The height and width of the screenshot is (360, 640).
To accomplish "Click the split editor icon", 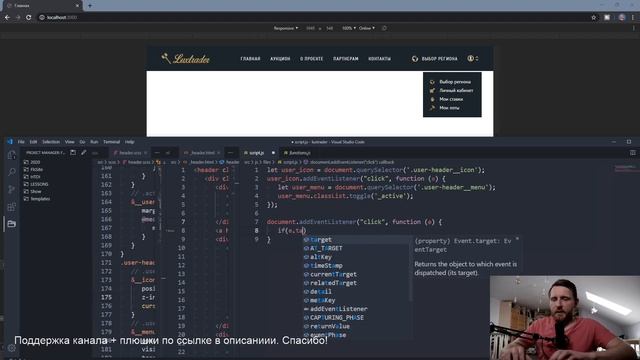I will tap(632, 153).
